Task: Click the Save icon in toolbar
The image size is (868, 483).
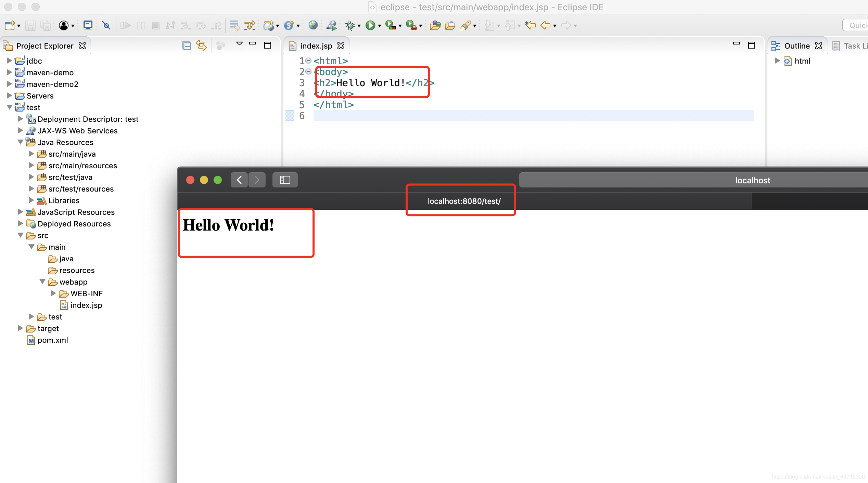Action: pyautogui.click(x=30, y=25)
